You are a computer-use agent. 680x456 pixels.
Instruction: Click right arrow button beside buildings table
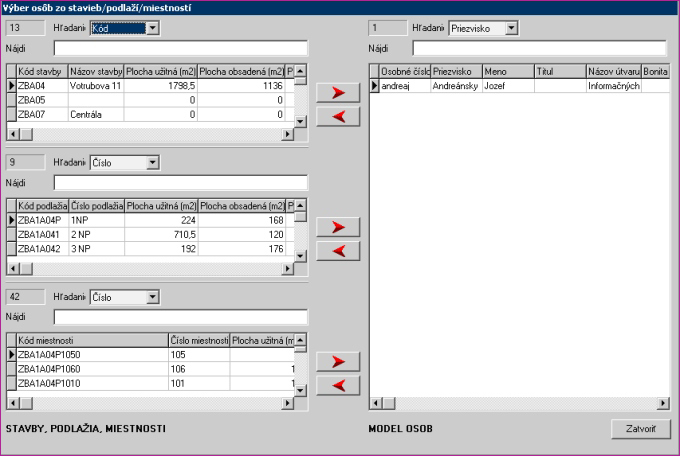[337, 93]
